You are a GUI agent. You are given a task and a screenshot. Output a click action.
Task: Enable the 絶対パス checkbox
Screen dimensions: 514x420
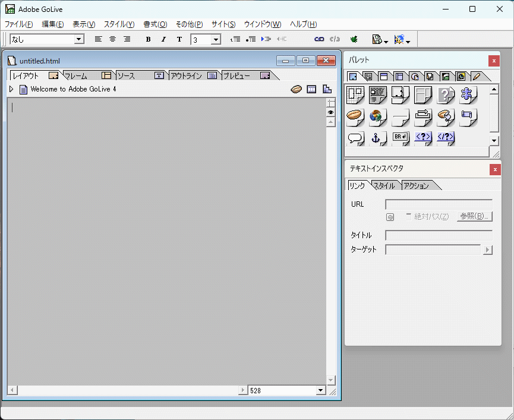coord(408,216)
